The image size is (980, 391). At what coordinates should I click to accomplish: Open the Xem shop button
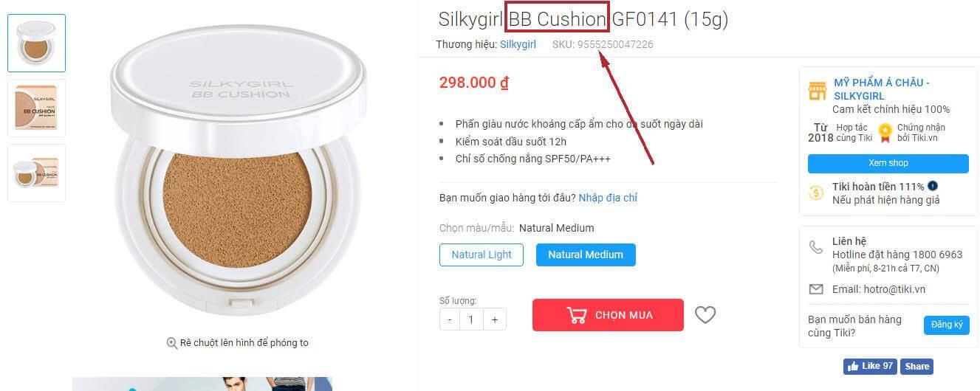(888, 163)
